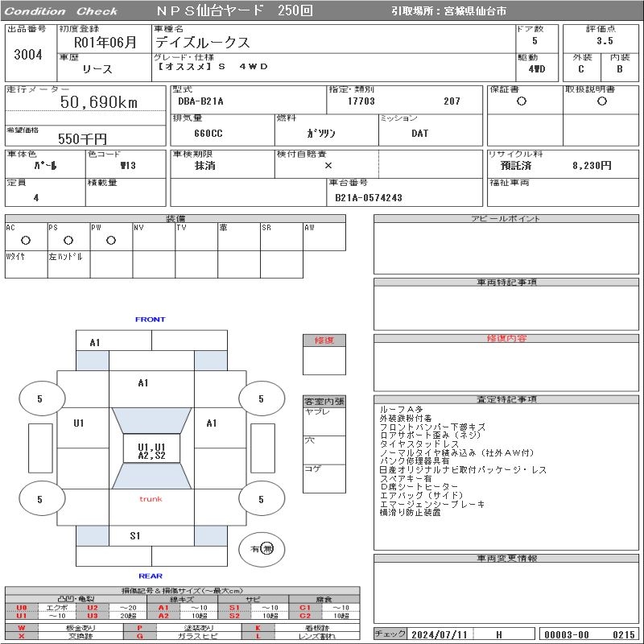Click model code DBA-B21A

coord(200,101)
